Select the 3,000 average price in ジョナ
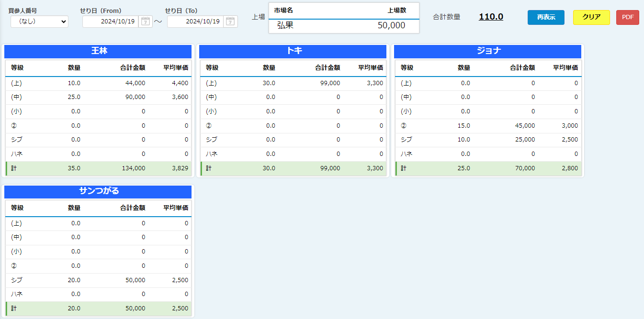Image resolution: width=644 pixels, height=319 pixels. click(x=570, y=126)
